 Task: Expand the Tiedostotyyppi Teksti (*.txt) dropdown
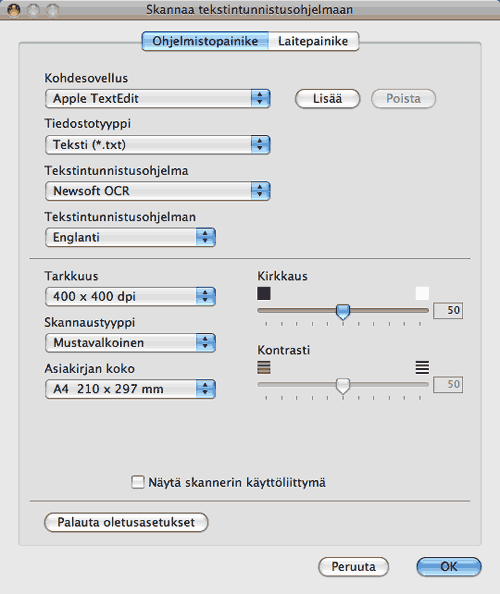click(157, 145)
